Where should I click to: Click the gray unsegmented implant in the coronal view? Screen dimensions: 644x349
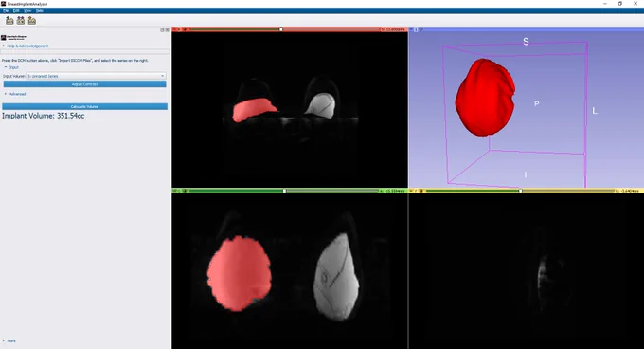336,278
